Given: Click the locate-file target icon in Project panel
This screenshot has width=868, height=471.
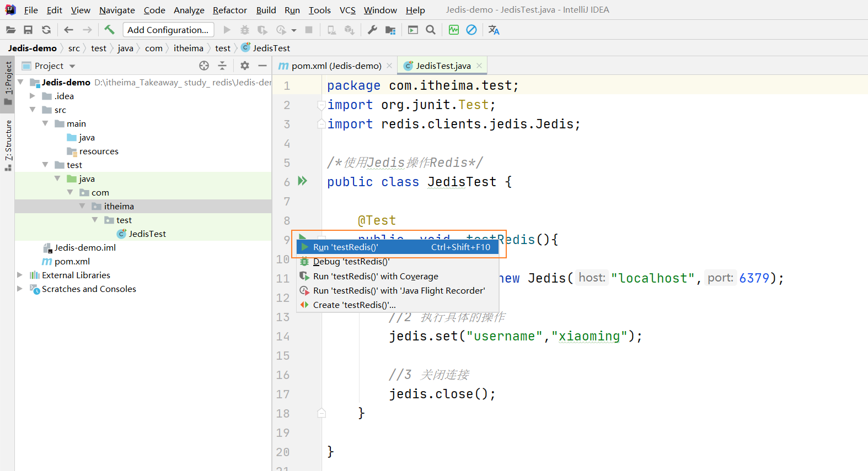Looking at the screenshot, I should tap(204, 66).
